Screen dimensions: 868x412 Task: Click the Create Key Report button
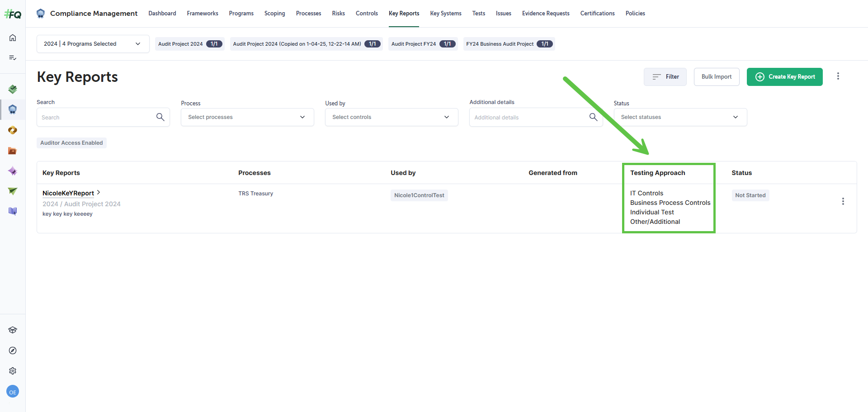coord(784,77)
